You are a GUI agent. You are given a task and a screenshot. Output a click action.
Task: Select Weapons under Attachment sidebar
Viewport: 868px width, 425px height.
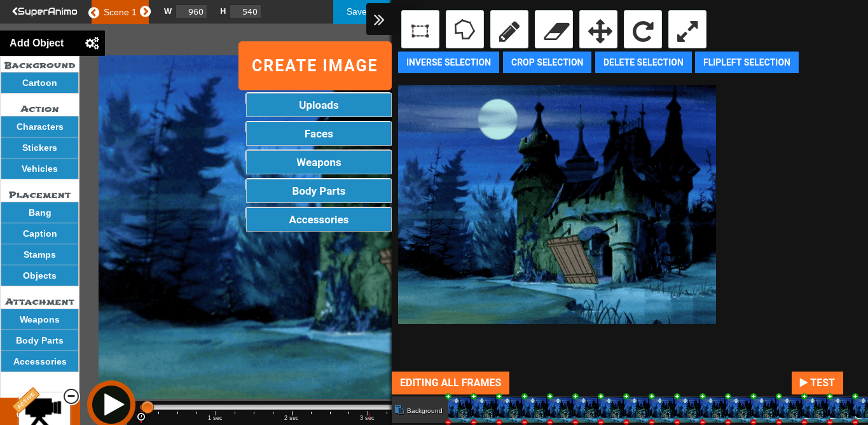pos(39,319)
